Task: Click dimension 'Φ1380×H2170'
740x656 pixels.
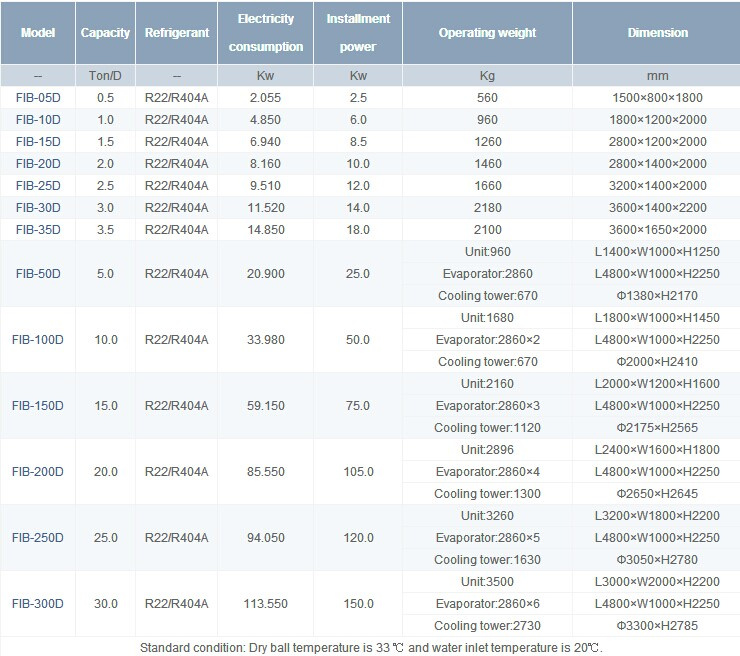Action: (657, 296)
